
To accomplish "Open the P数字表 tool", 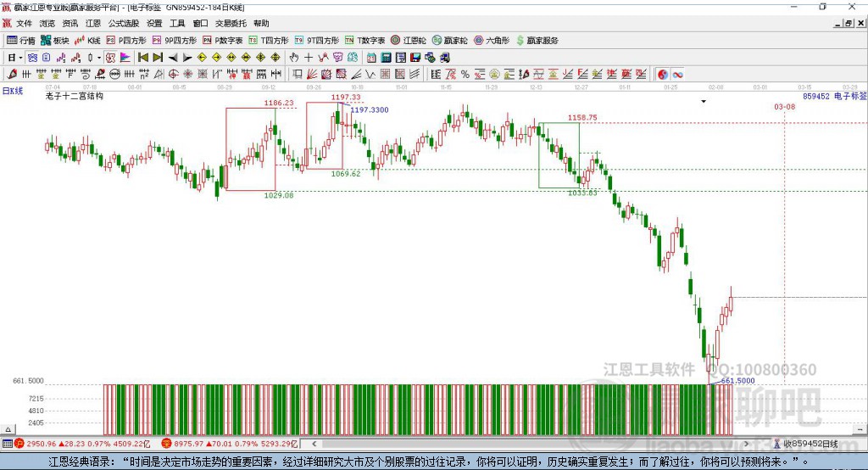I will click(x=223, y=41).
